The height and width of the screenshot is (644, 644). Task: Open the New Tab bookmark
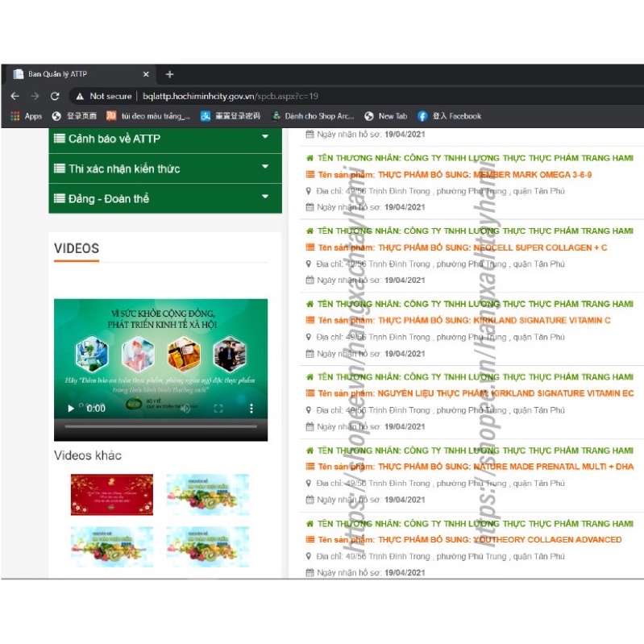coord(385,116)
